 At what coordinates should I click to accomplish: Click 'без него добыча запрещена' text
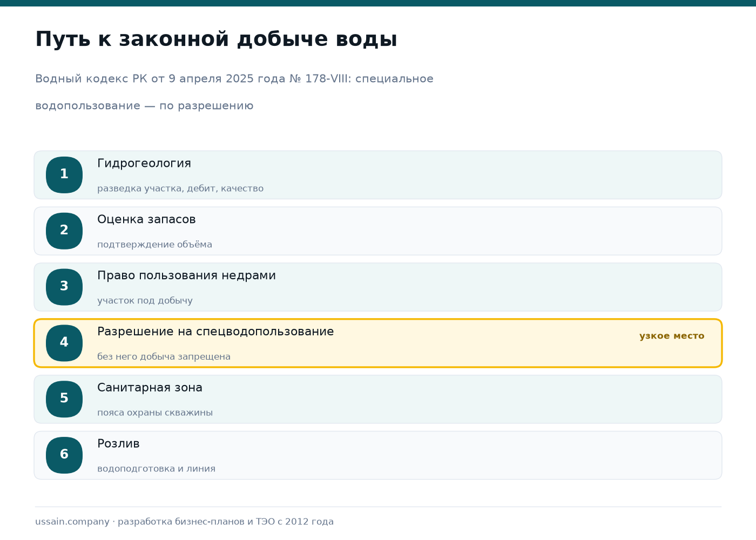164,357
